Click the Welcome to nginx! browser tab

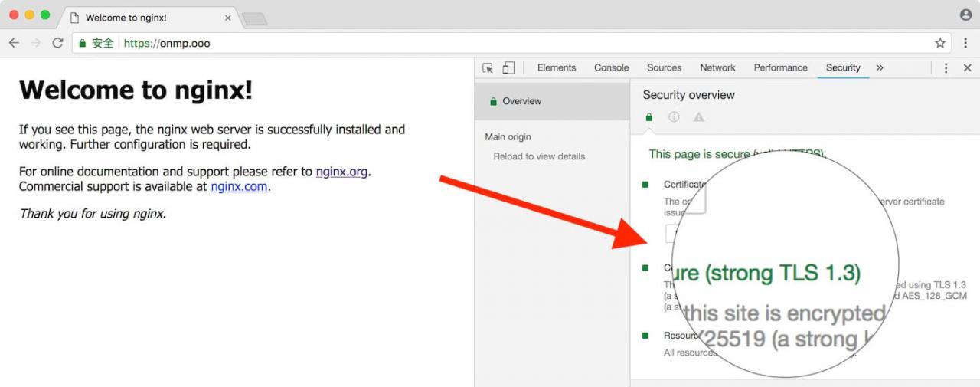click(149, 17)
